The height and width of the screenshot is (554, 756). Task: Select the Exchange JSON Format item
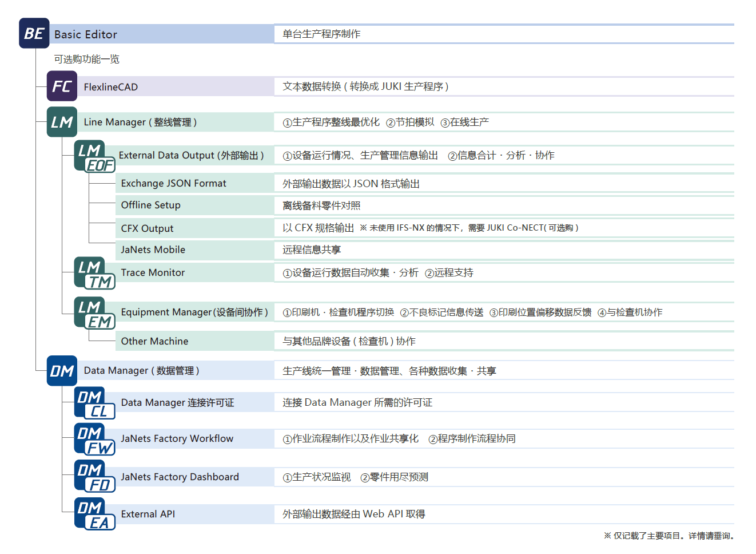[173, 184]
